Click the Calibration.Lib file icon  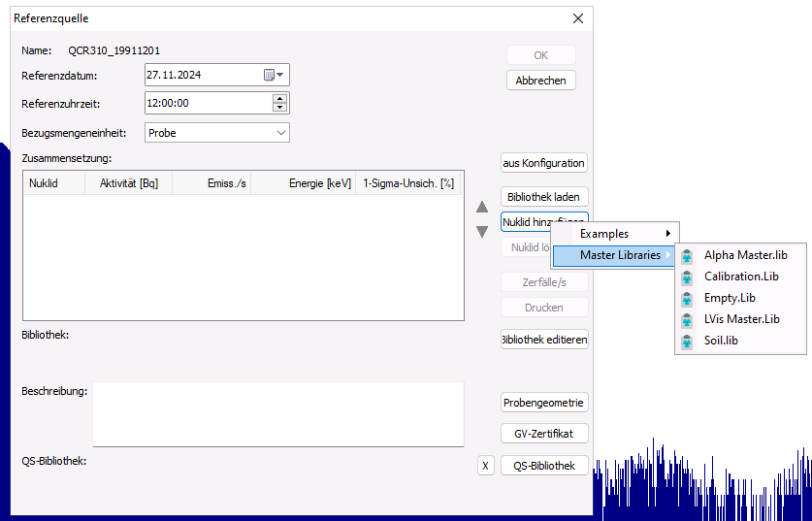(x=687, y=277)
